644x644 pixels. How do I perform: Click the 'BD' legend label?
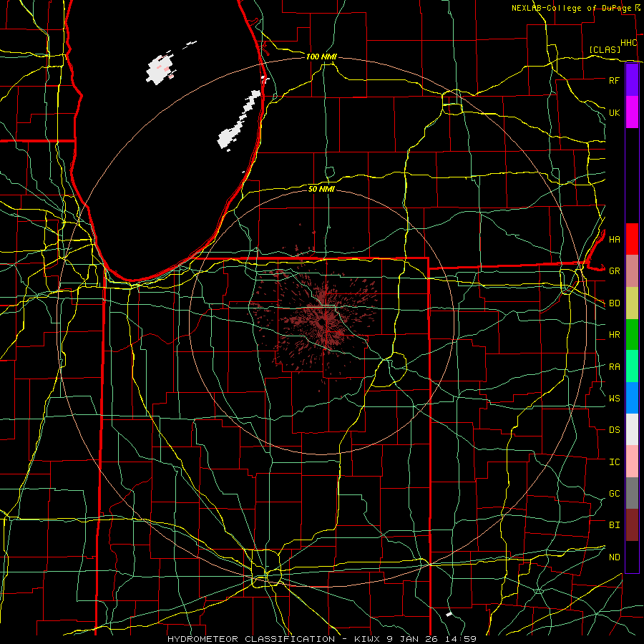pos(614,303)
